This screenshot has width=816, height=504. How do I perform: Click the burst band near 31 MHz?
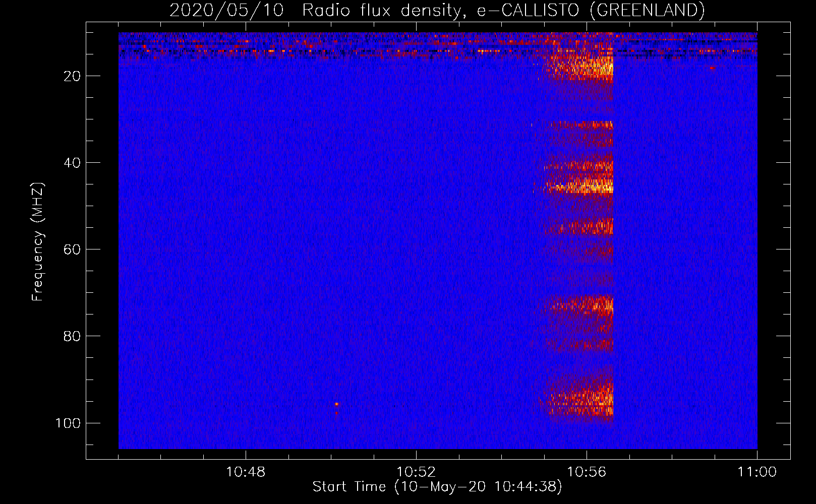pos(580,124)
